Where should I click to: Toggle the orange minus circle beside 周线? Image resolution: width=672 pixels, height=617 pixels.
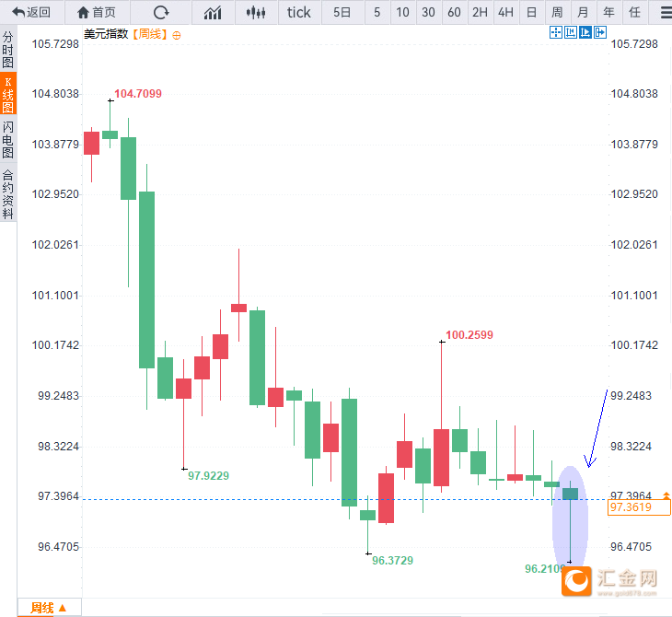(177, 34)
